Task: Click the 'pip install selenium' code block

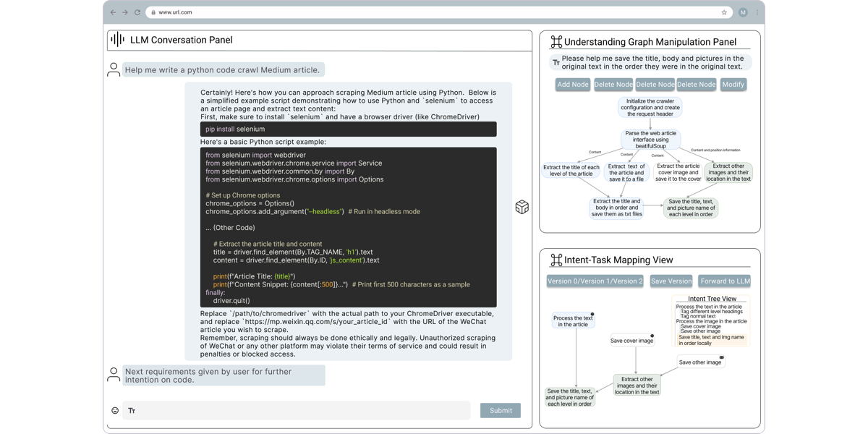Action: 349,129
